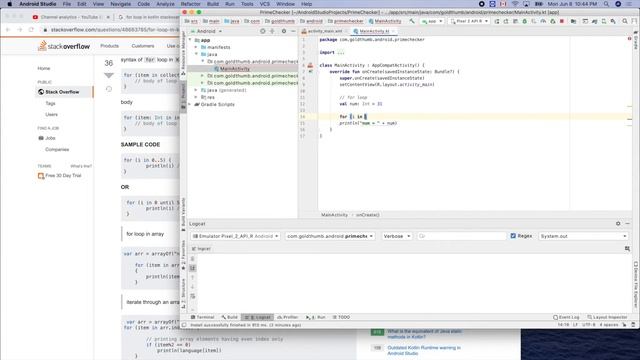Open the Apple menu

[x=10, y=4]
